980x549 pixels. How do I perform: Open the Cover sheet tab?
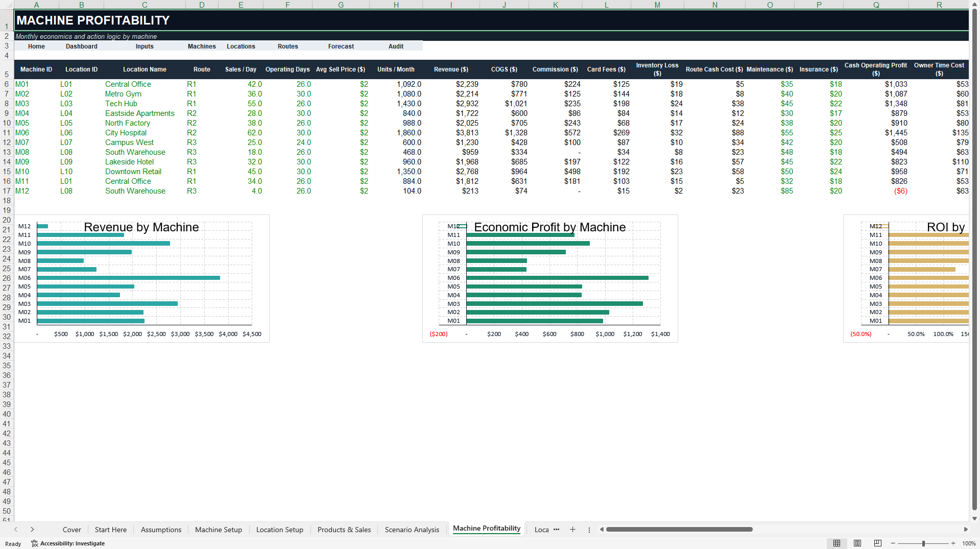click(71, 530)
